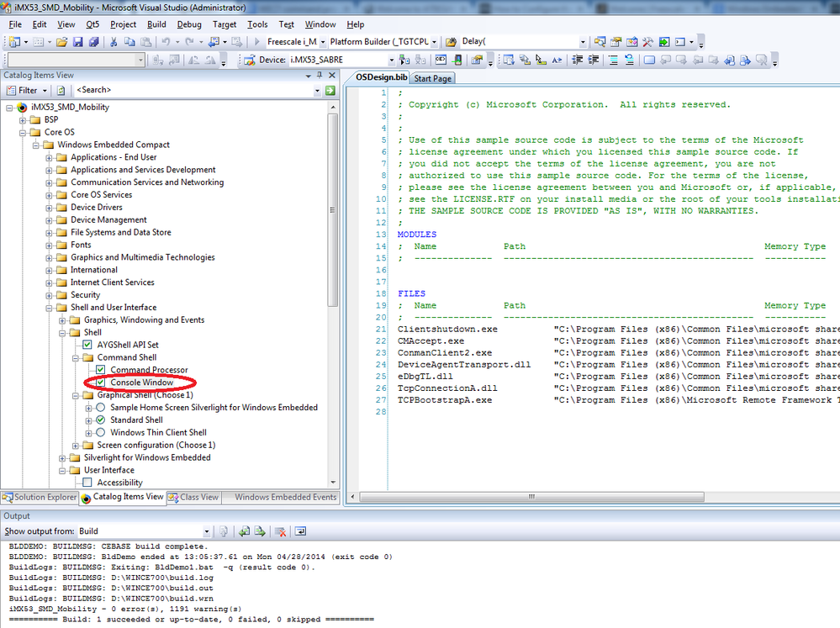This screenshot has width=840, height=628.
Task: Click the Increase line indent icon
Action: (593, 60)
